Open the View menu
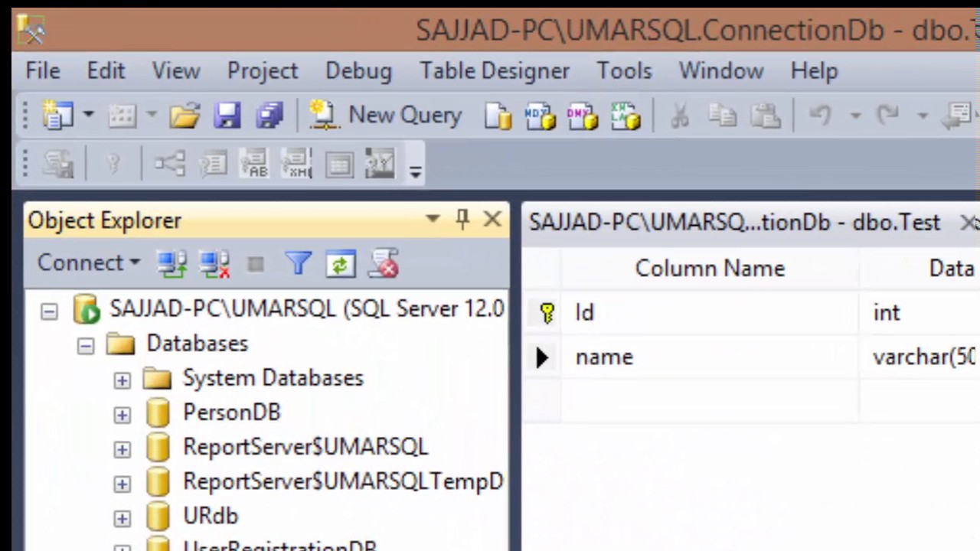Viewport: 980px width, 551px height. coord(176,70)
